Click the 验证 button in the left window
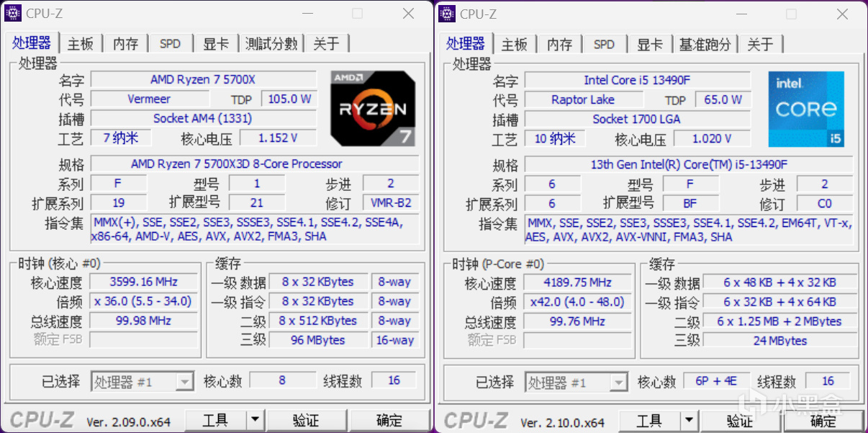868x433 pixels. coord(306,420)
